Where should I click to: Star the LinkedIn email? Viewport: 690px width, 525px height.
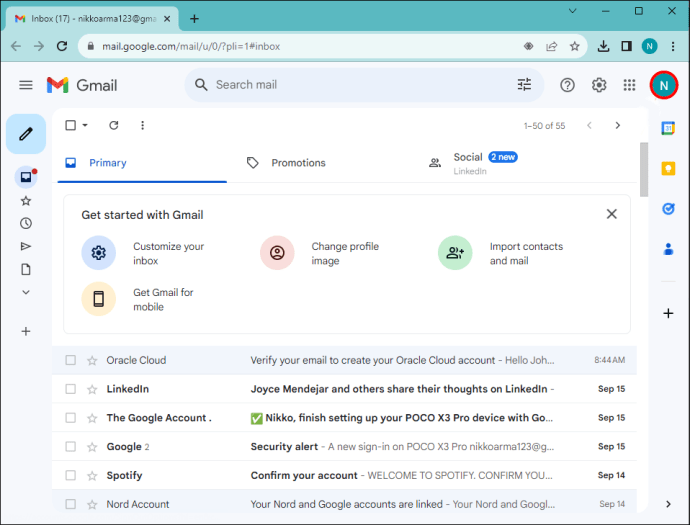[92, 389]
